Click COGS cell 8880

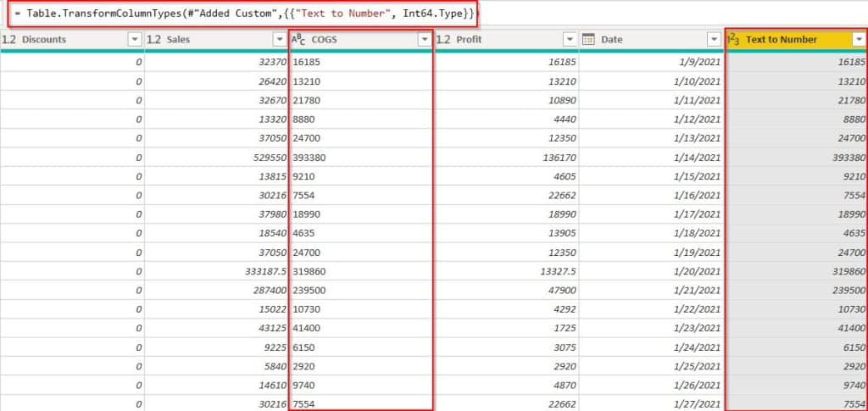(361, 119)
